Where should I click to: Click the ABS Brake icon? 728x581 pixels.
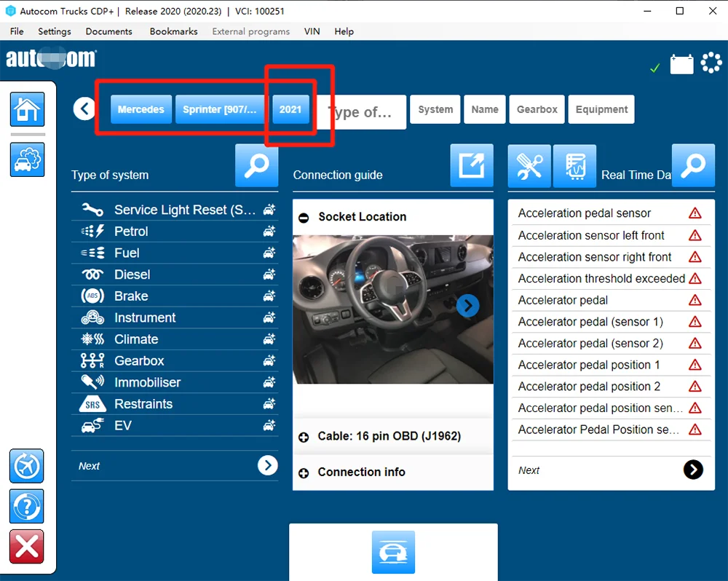[x=92, y=296]
